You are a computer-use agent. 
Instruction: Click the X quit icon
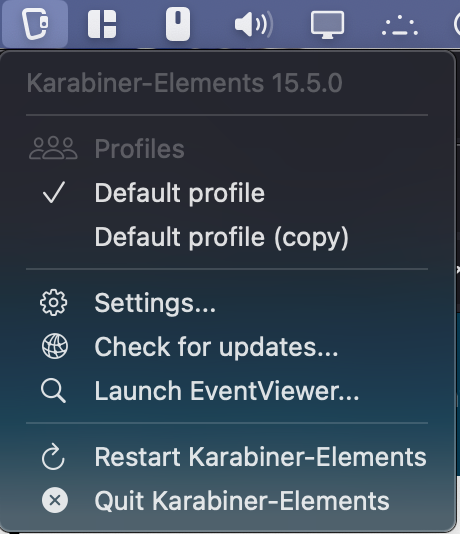click(x=54, y=500)
